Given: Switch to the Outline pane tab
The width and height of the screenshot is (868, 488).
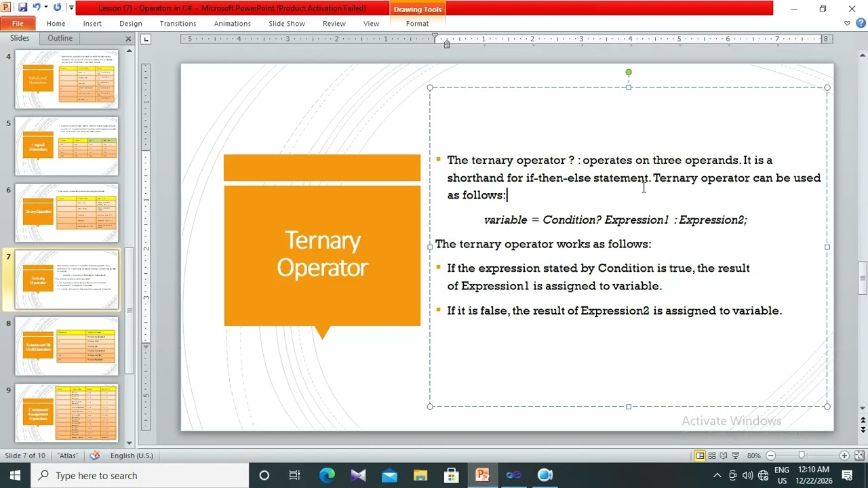Looking at the screenshot, I should [60, 38].
